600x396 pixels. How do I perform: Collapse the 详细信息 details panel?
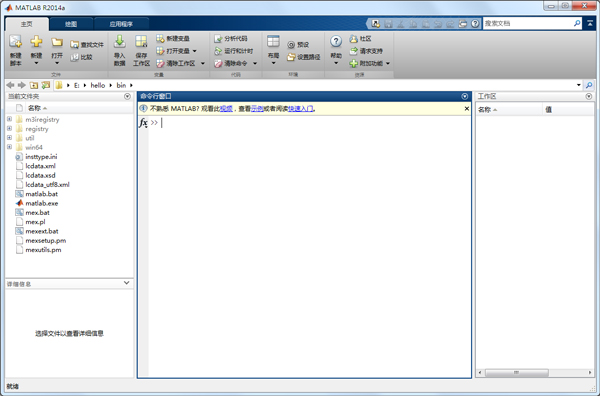[127, 283]
